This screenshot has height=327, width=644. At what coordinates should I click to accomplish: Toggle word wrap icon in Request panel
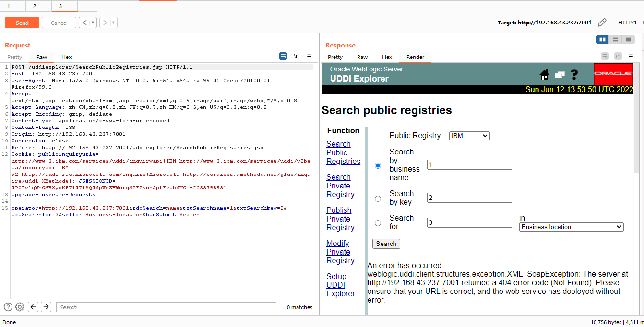click(x=283, y=56)
